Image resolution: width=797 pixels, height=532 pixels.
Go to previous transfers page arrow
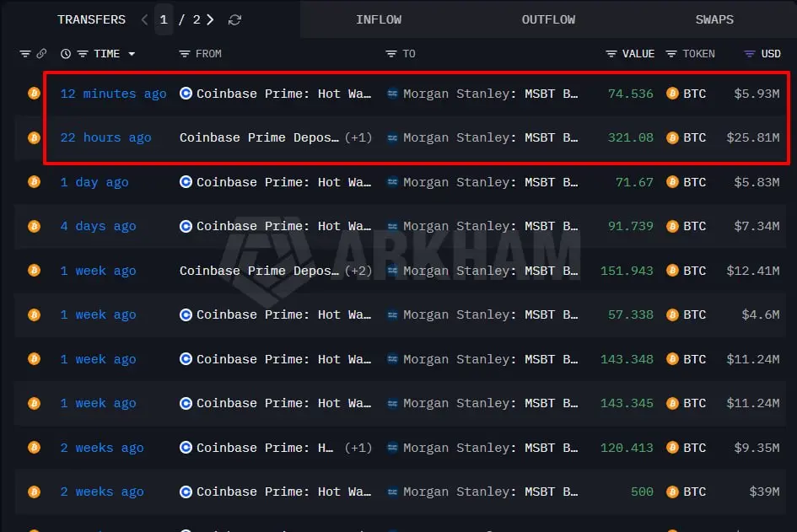[145, 20]
